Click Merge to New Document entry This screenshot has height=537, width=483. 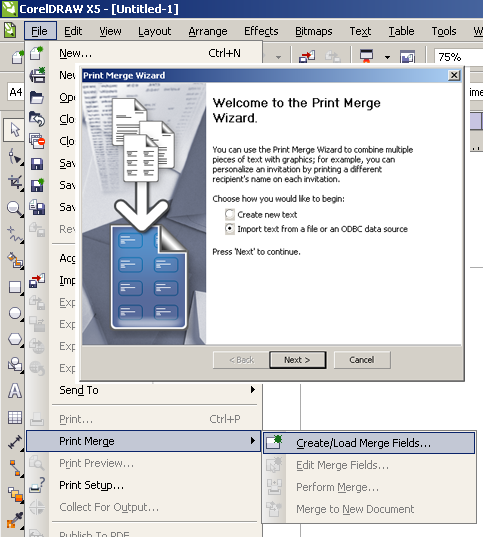click(x=369, y=509)
